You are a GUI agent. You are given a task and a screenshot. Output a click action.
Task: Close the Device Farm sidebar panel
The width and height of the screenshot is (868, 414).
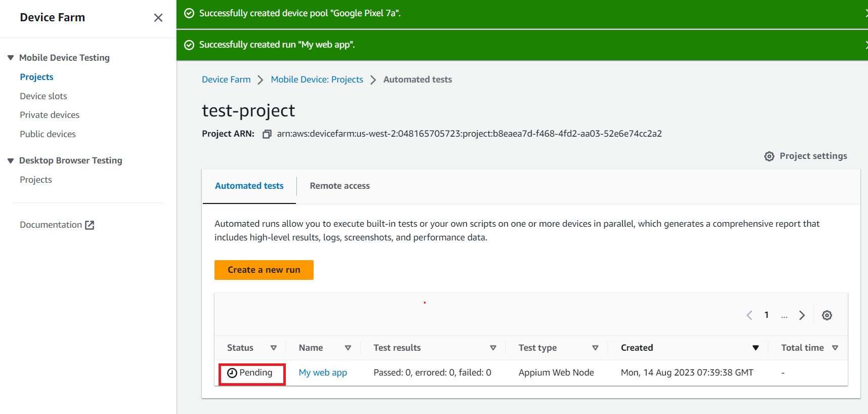point(158,18)
